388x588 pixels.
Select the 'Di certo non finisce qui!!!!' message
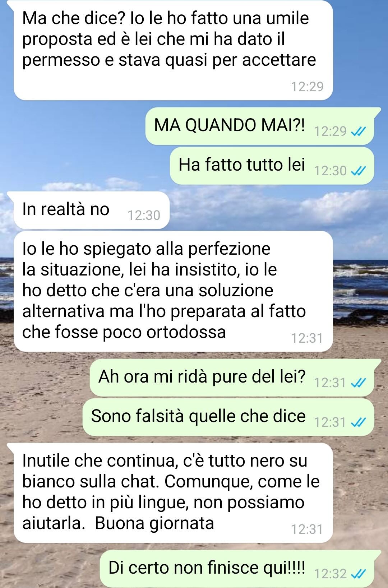(x=237, y=569)
